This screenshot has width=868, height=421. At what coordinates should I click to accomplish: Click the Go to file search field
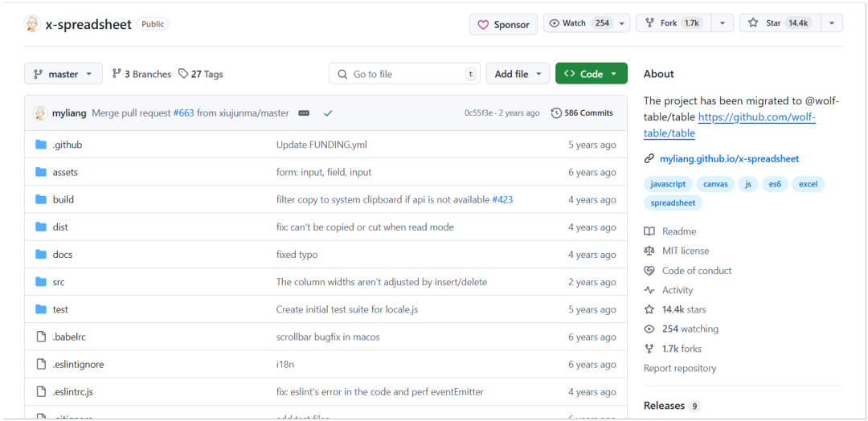tap(406, 74)
